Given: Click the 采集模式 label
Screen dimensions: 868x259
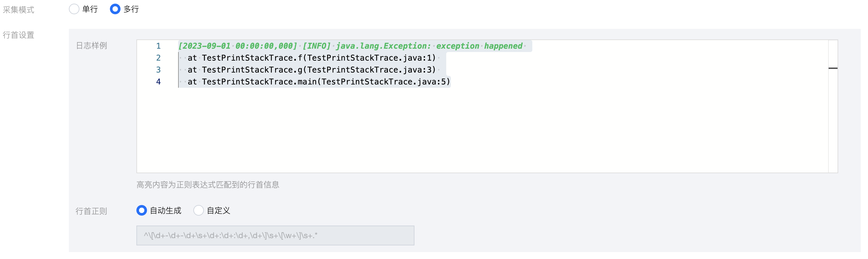Looking at the screenshot, I should (x=19, y=10).
